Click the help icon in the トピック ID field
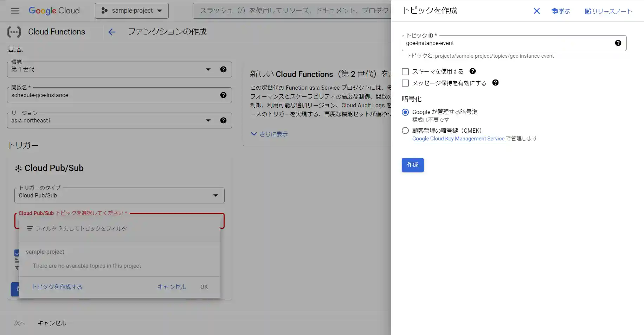The height and width of the screenshot is (335, 644). click(618, 43)
